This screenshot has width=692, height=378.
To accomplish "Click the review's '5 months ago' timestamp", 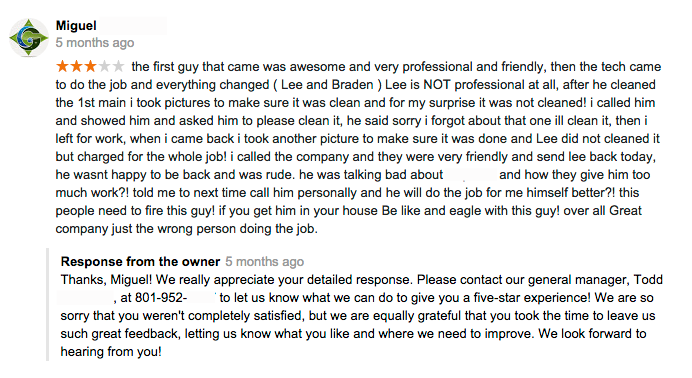I will tap(95, 43).
